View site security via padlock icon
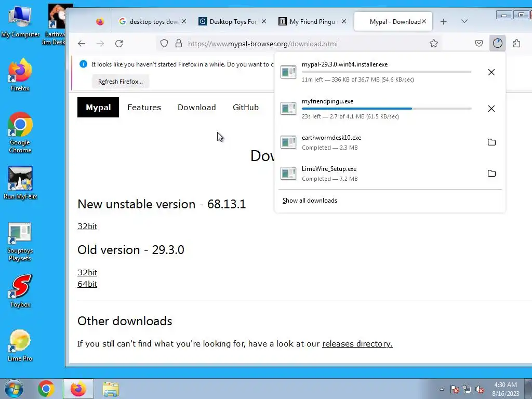The width and height of the screenshot is (532, 399). (x=179, y=44)
